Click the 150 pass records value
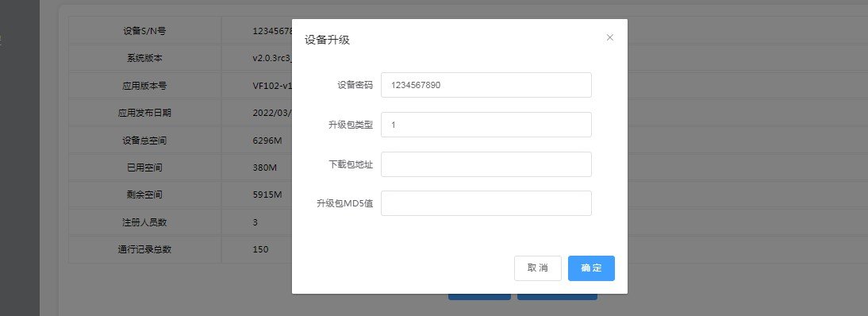 (260, 249)
